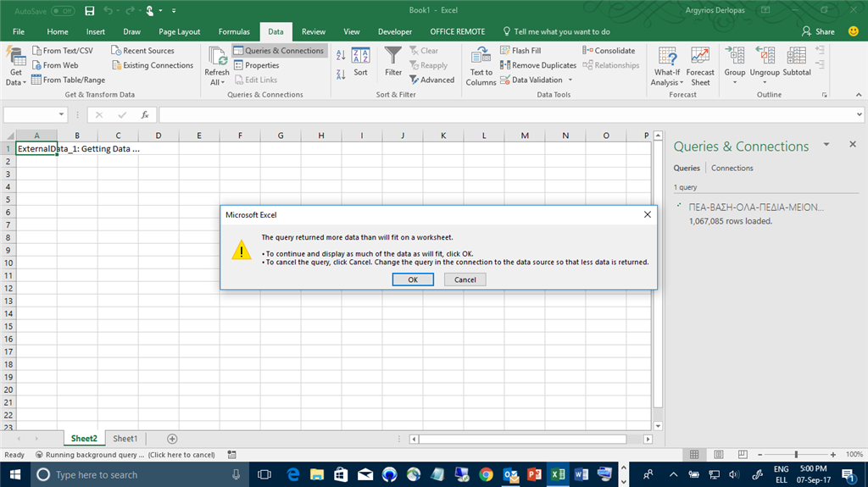Toggle Queries & Connections pane button
This screenshot has width=868, height=487.
click(279, 50)
